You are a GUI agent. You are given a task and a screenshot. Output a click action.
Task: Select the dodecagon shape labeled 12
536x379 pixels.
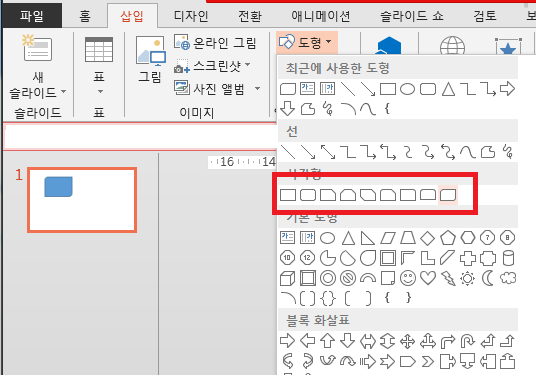coord(307,258)
